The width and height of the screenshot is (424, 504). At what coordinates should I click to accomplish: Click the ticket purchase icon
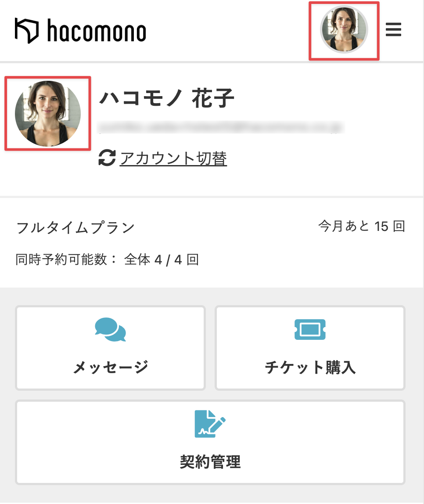tap(309, 329)
